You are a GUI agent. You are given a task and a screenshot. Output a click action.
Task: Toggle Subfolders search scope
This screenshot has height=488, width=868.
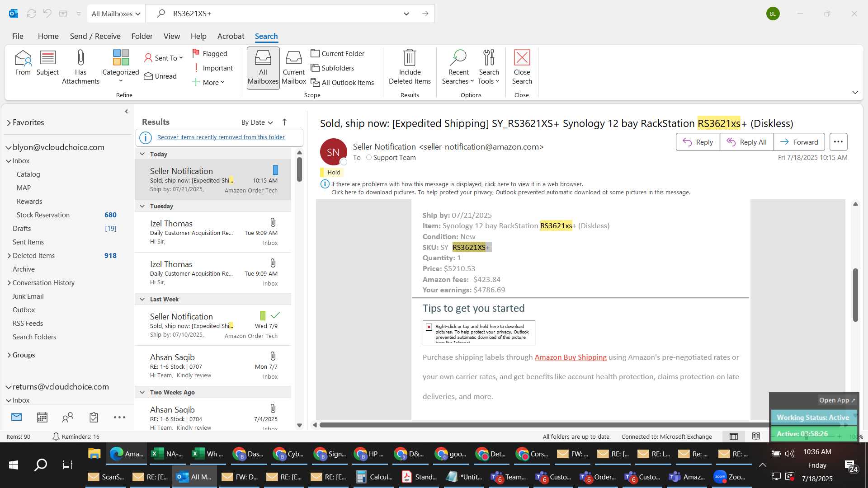pyautogui.click(x=332, y=68)
